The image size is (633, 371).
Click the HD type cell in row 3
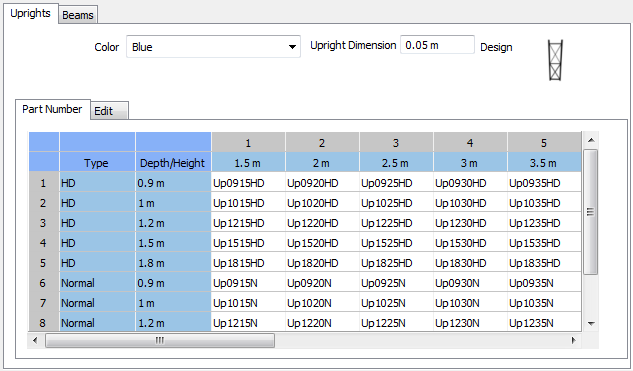pos(97,222)
